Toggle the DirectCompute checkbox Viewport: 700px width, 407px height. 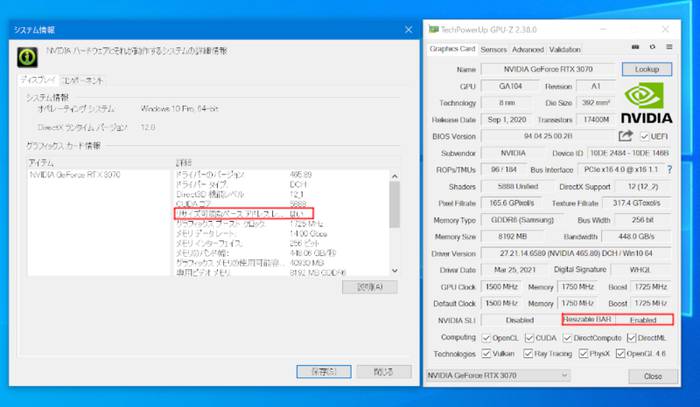coord(567,338)
